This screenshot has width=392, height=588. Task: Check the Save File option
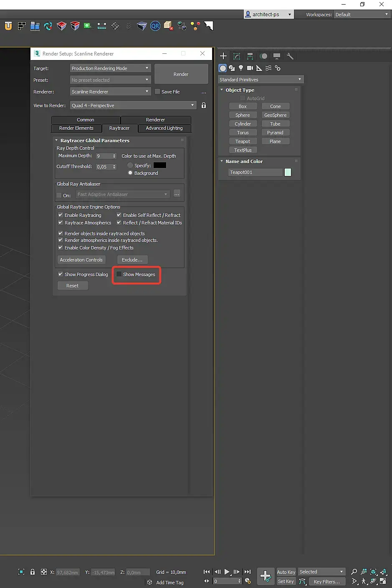pos(157,92)
